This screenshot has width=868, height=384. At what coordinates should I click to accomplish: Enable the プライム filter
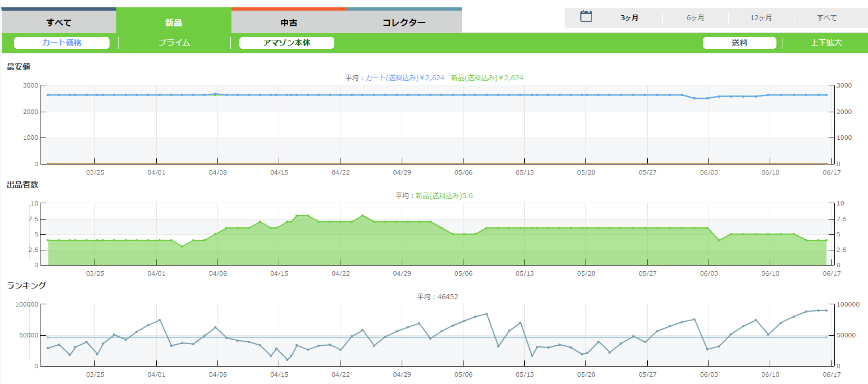(x=174, y=43)
